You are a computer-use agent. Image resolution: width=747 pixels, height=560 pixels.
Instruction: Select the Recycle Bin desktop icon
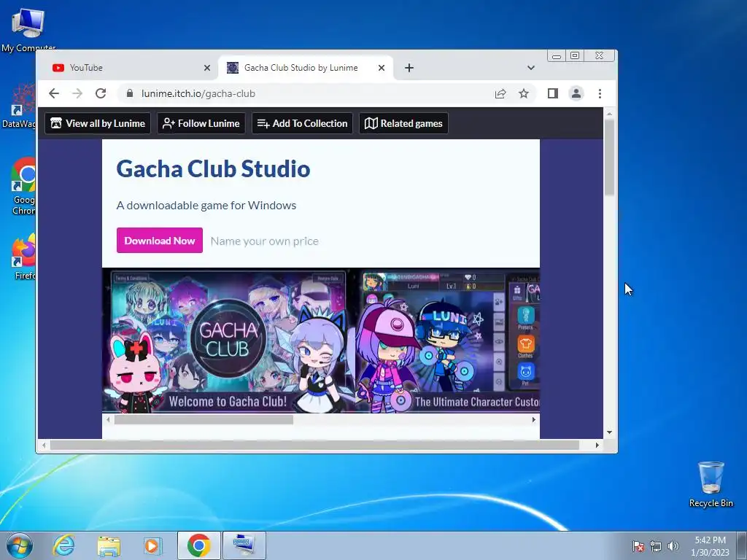click(711, 484)
